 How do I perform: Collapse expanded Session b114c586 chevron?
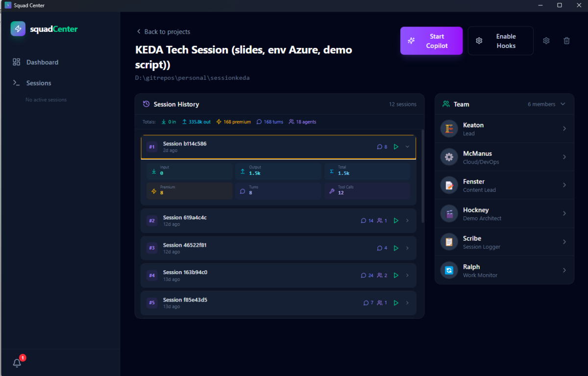[x=407, y=147]
